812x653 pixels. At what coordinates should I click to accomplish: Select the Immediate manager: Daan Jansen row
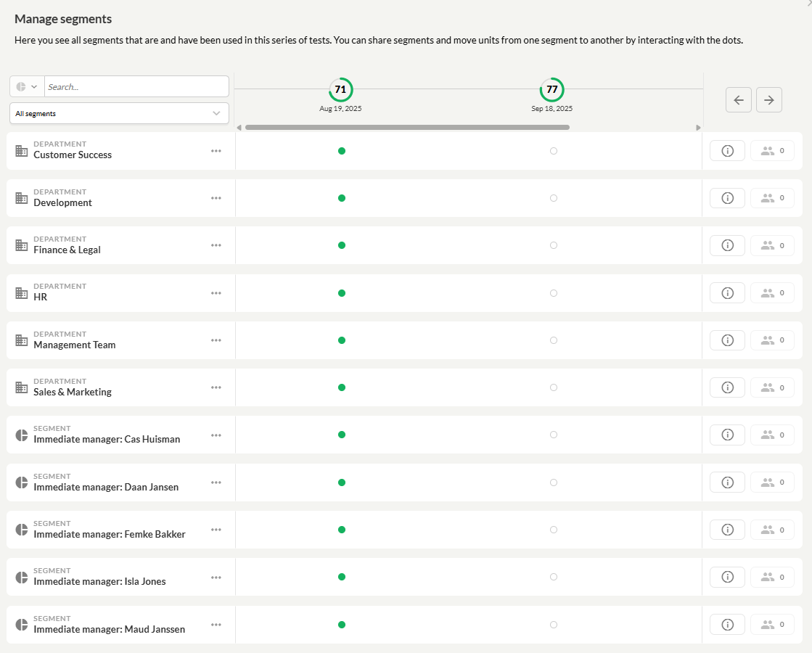(x=106, y=487)
